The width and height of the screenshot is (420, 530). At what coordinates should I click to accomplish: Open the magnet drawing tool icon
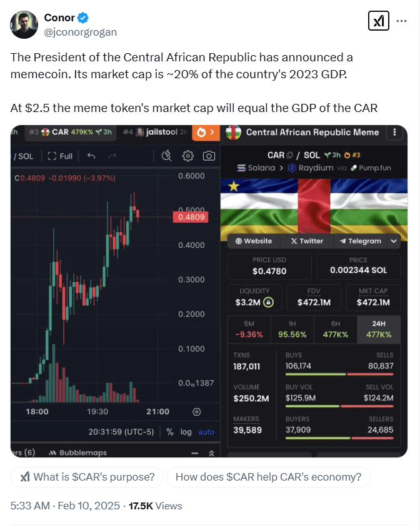166,156
